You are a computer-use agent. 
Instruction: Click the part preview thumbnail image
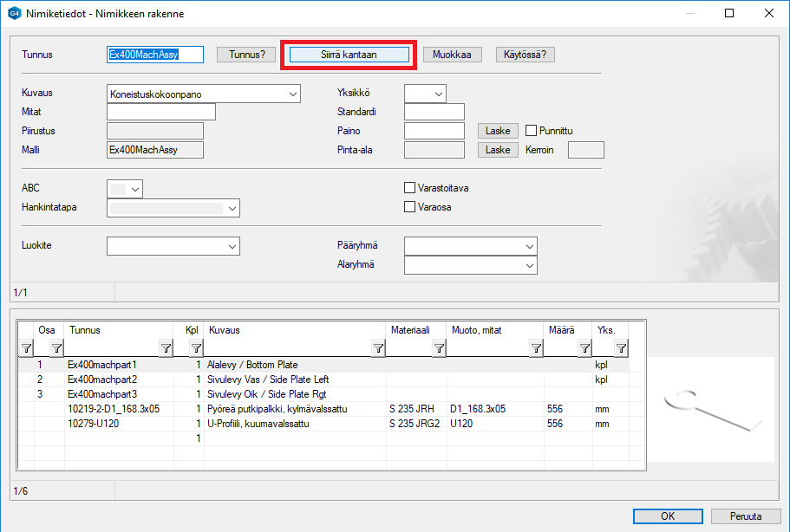(710, 410)
